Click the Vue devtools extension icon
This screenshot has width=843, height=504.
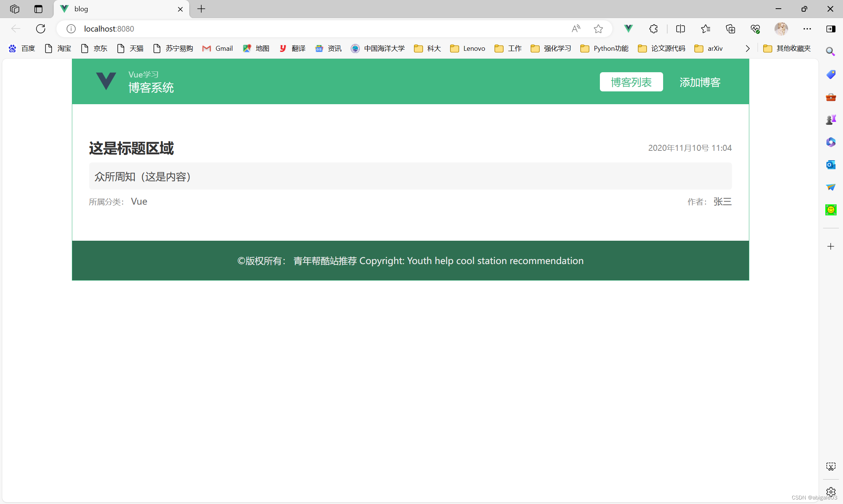[x=628, y=29]
